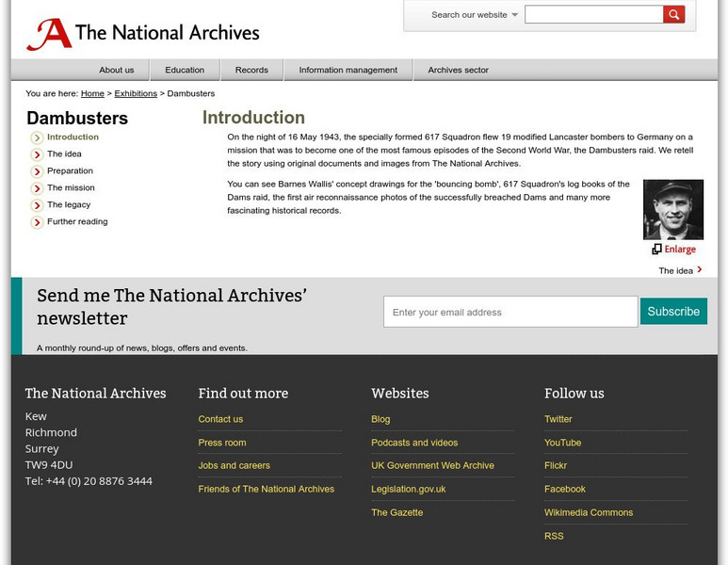The height and width of the screenshot is (565, 728).
Task: Open Friends of The National Archives link
Action: [x=266, y=490]
